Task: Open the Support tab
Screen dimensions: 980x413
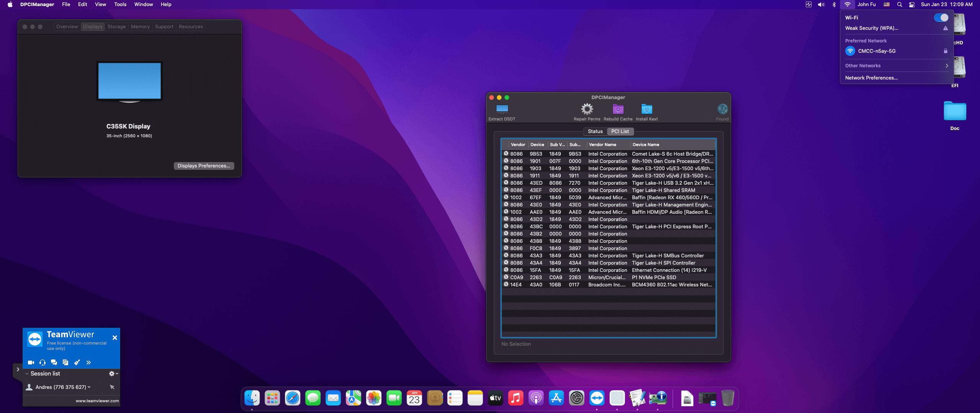Action: coord(164,26)
